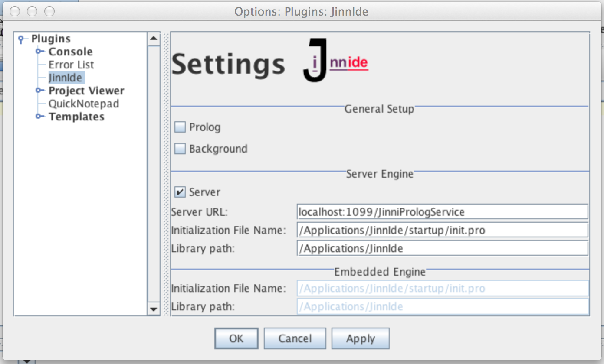
Task: Collapse the Plugins root node
Action: point(21,39)
